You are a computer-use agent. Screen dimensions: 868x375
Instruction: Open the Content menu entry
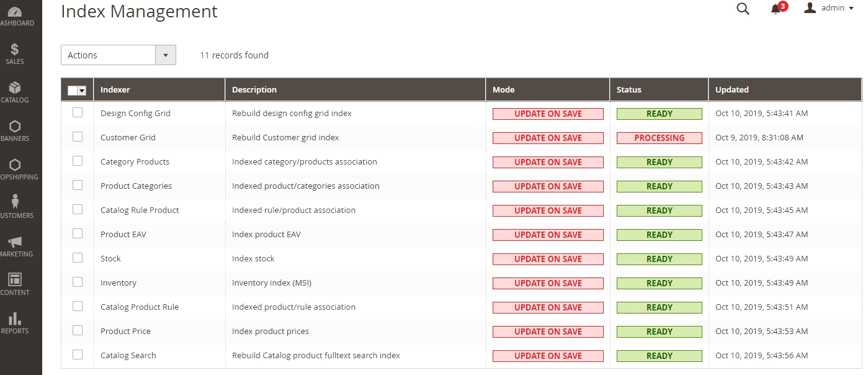(x=14, y=280)
